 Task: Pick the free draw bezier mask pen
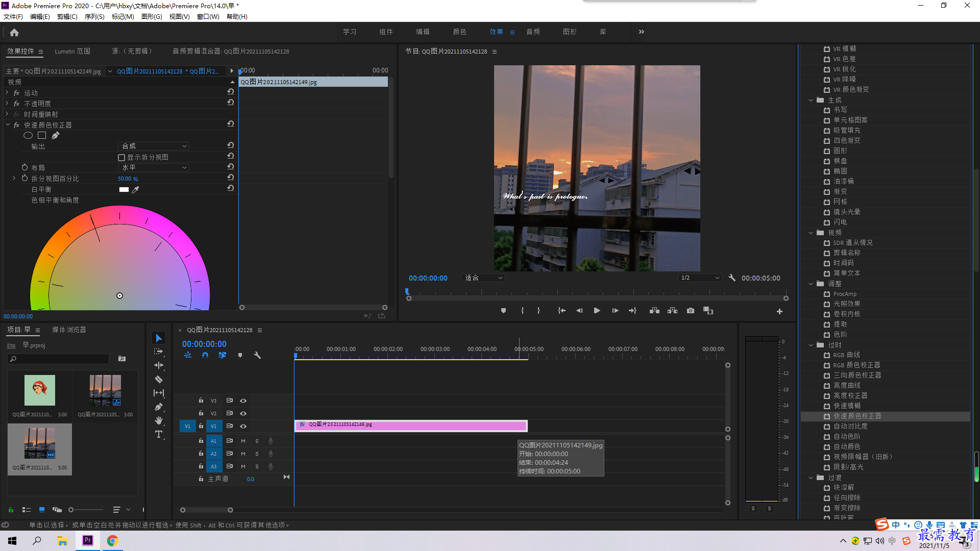(x=55, y=135)
